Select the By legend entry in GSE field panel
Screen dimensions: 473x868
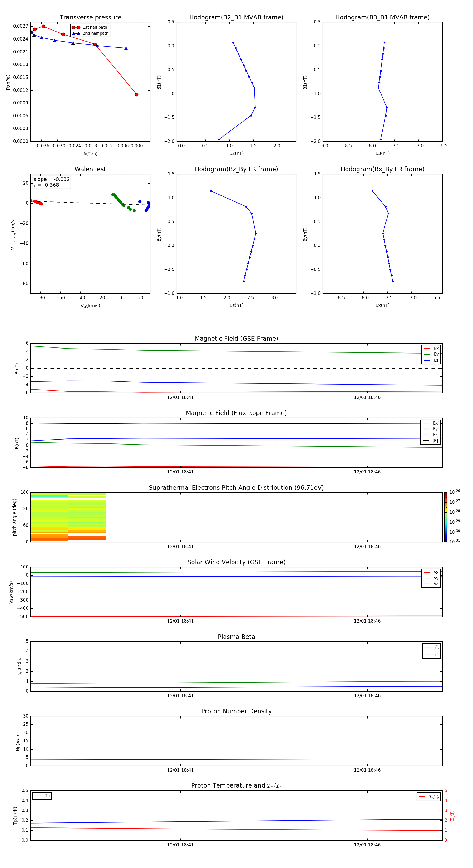(x=431, y=354)
